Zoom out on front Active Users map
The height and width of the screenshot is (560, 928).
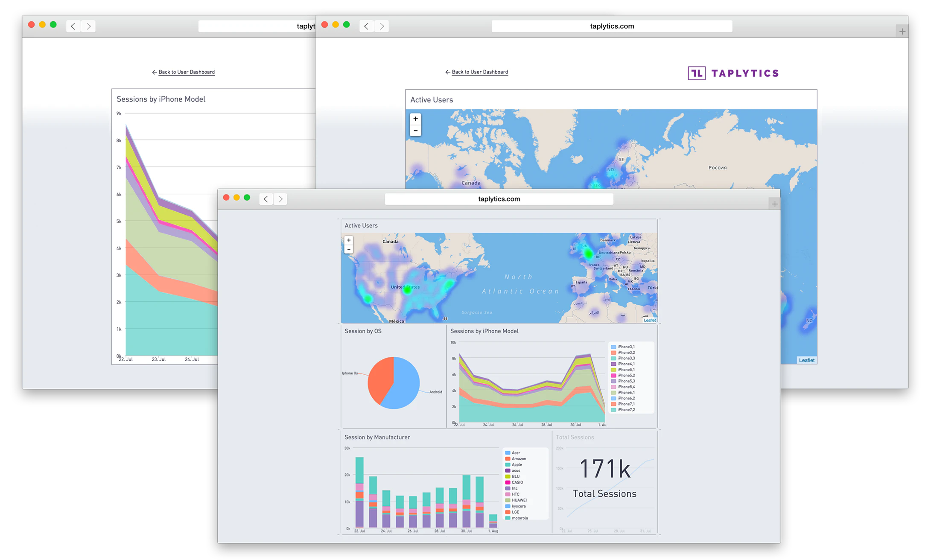pyautogui.click(x=349, y=249)
